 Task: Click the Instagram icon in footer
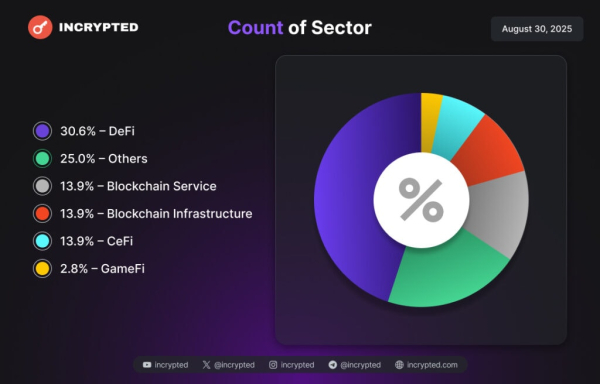tap(273, 365)
